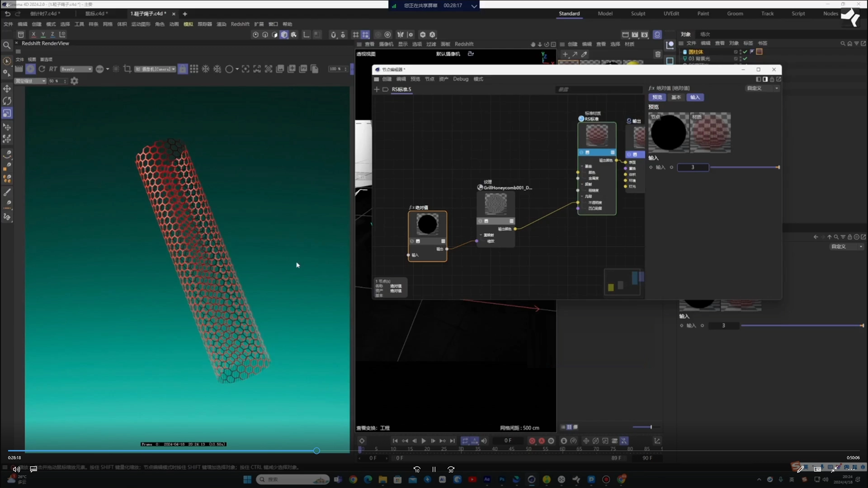The width and height of the screenshot is (868, 488).
Task: Switch to the Sculpt layout tab
Action: 638,14
